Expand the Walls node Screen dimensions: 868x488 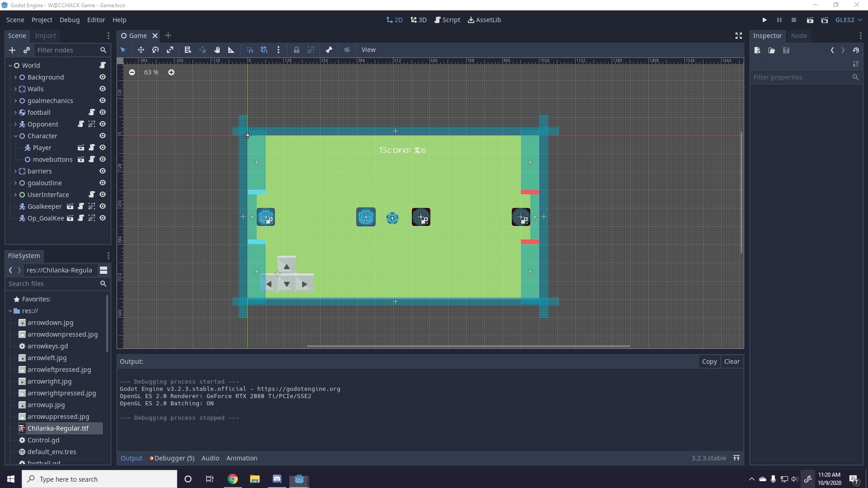point(15,89)
